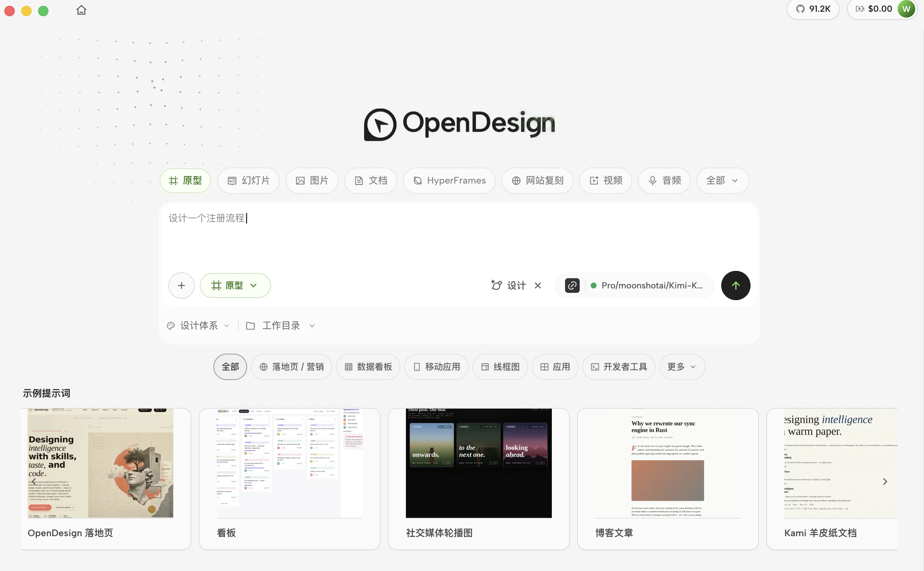The height and width of the screenshot is (571, 924).
Task: Click the folder icon for 工作目录
Action: (x=250, y=325)
